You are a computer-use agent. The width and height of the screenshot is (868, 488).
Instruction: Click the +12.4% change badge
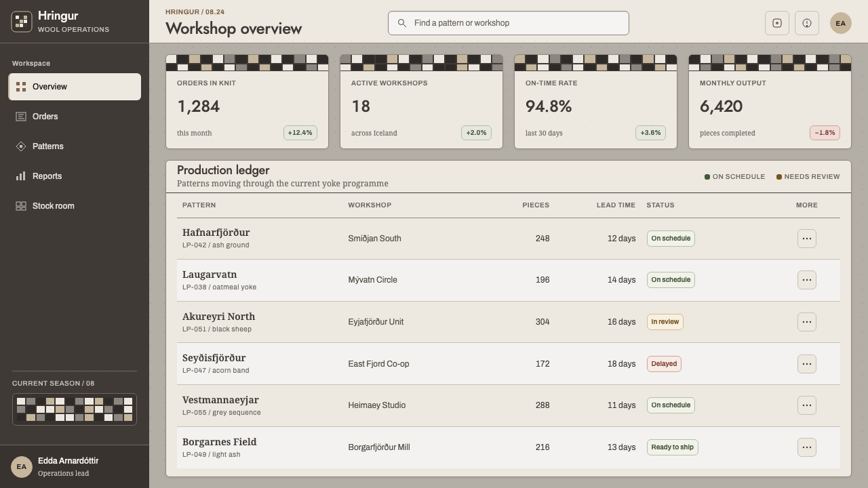click(x=300, y=133)
